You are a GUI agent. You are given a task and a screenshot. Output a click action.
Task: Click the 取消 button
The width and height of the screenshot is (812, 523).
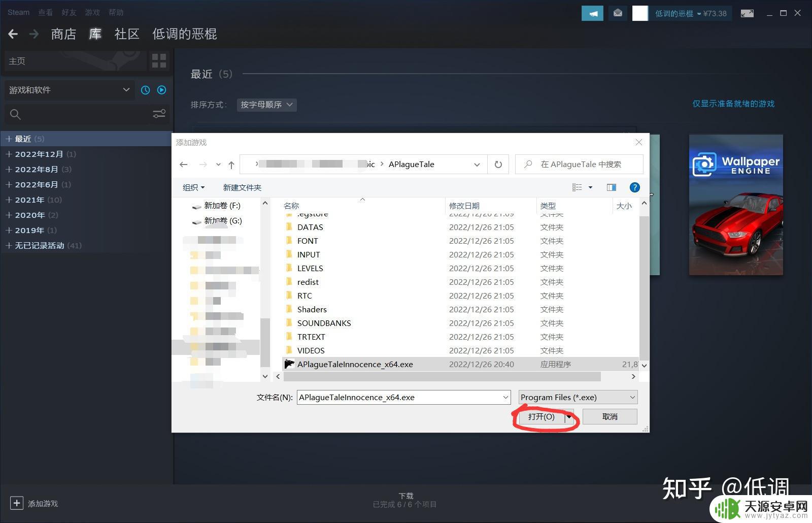[x=610, y=417]
